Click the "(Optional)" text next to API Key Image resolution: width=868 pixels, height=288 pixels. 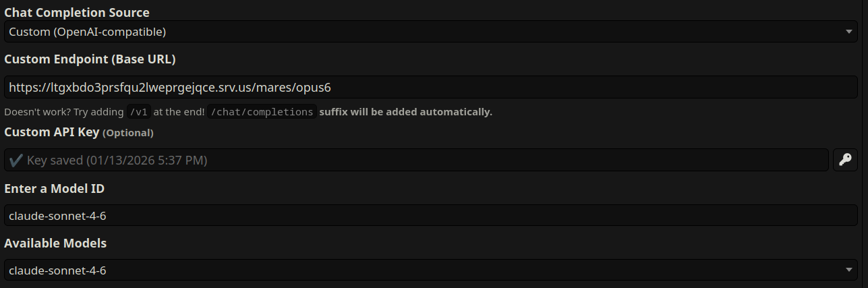click(x=128, y=133)
